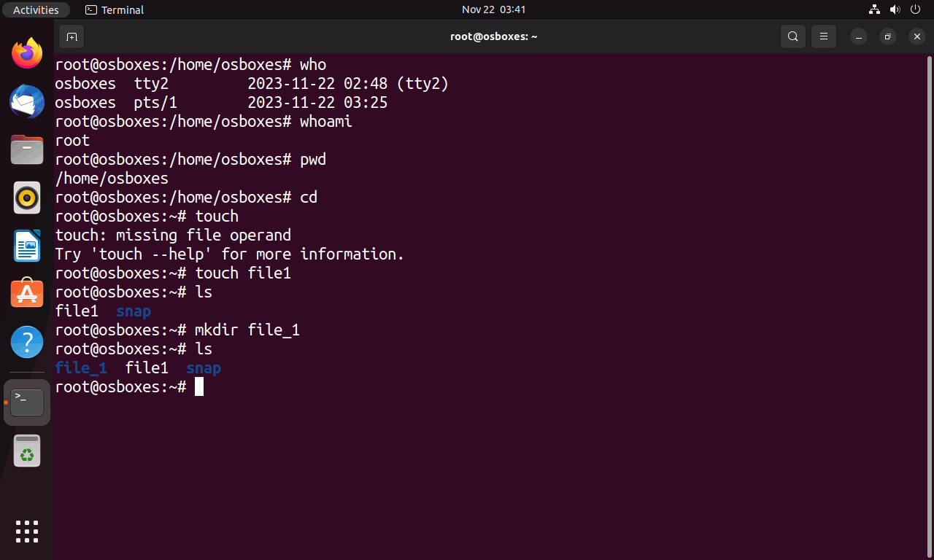Click the terminal prompt cursor
The width and height of the screenshot is (934, 560).
pyautogui.click(x=199, y=386)
